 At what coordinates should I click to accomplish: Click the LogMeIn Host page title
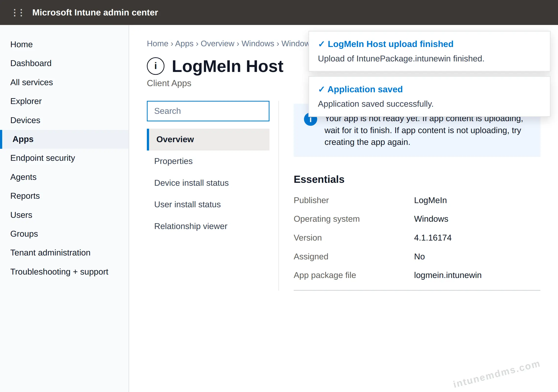click(x=228, y=66)
